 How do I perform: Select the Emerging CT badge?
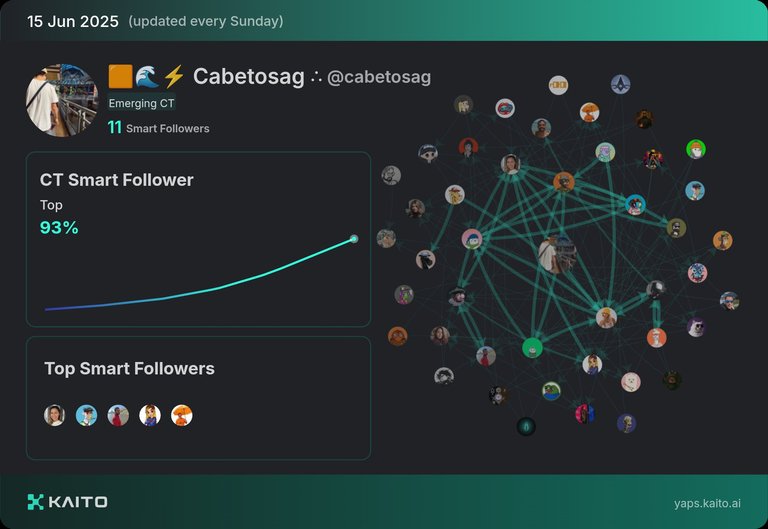tap(141, 103)
